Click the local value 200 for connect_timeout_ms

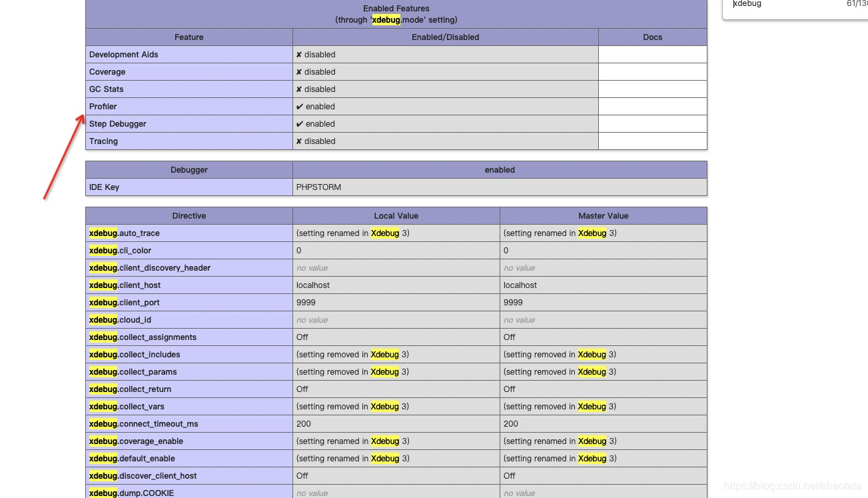coord(304,424)
